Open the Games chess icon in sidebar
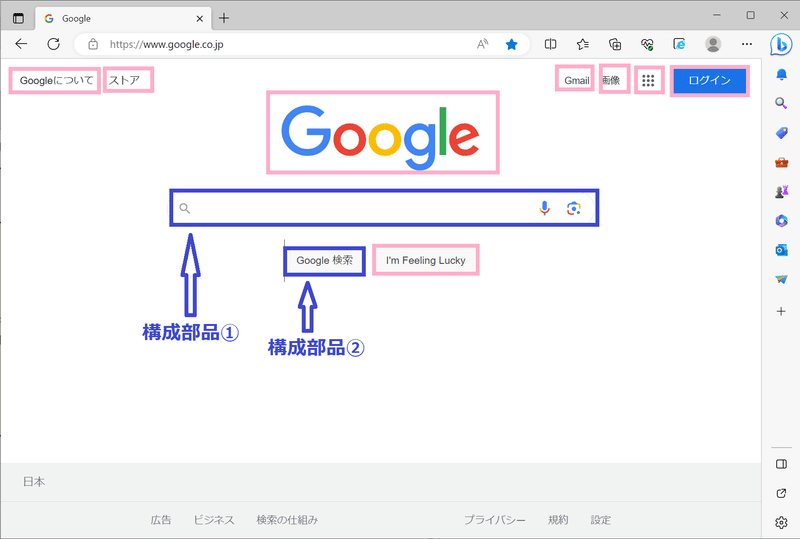 (781, 191)
